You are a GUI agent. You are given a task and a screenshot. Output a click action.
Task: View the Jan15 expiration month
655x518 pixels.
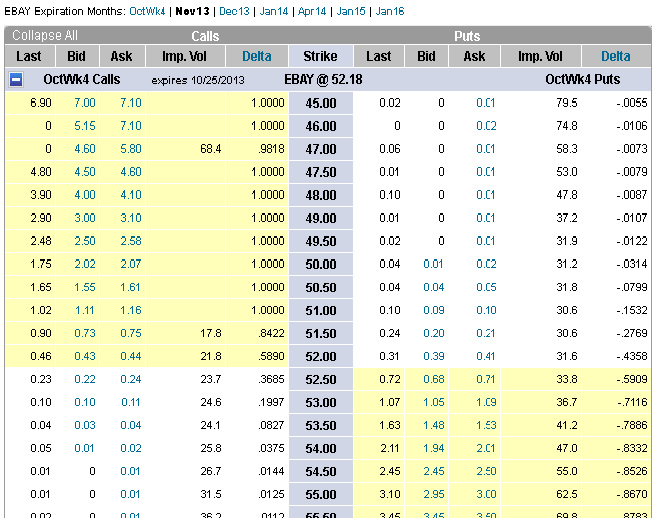tap(351, 11)
